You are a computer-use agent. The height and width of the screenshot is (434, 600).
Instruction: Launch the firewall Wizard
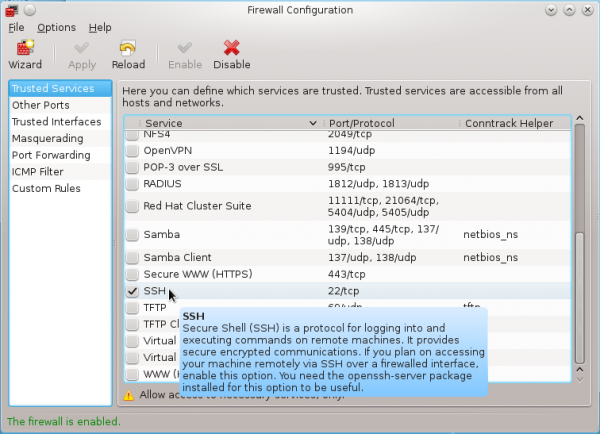(25, 53)
